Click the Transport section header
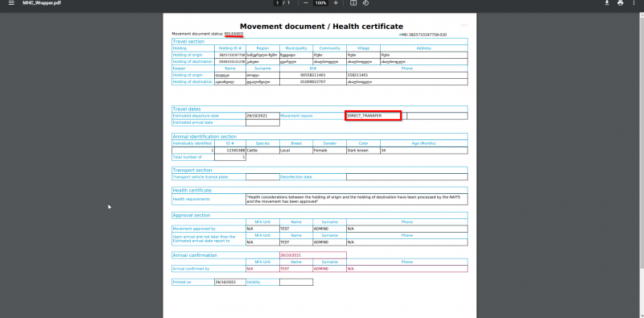 point(192,170)
